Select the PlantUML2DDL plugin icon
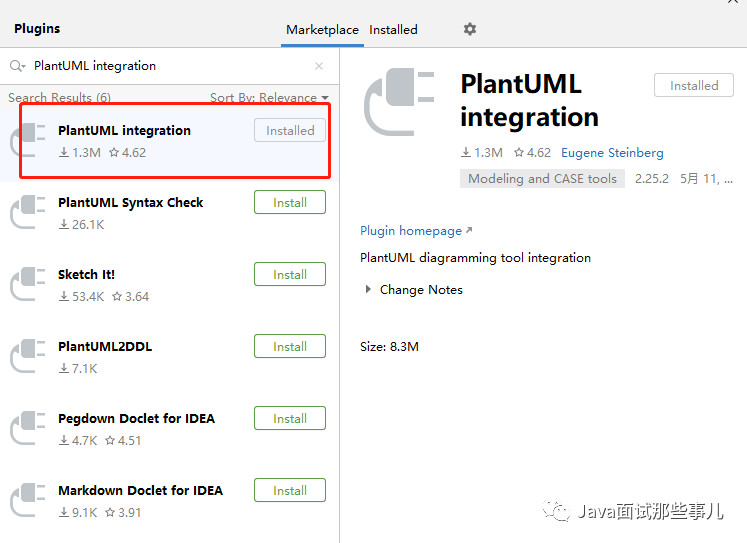Image resolution: width=747 pixels, height=543 pixels. pos(28,356)
